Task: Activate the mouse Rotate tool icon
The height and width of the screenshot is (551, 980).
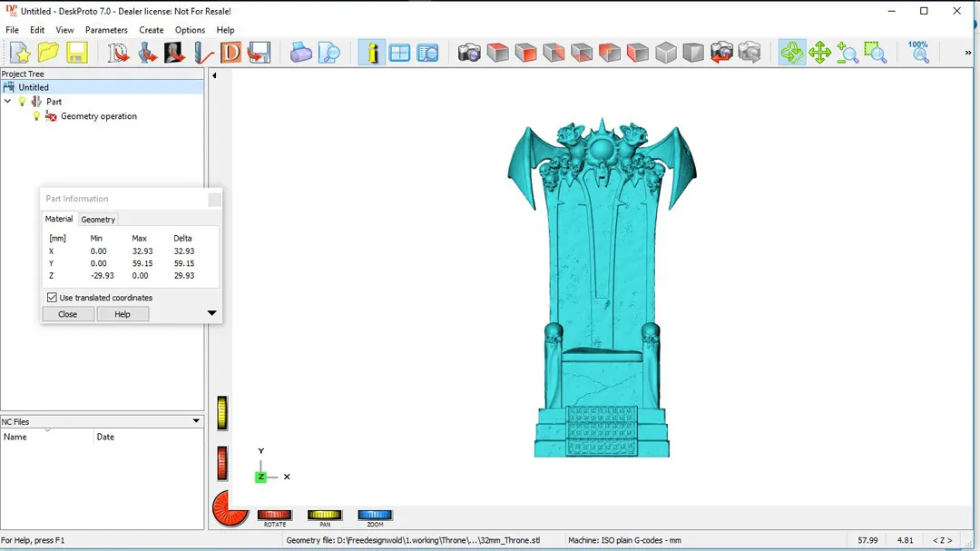Action: [x=792, y=53]
